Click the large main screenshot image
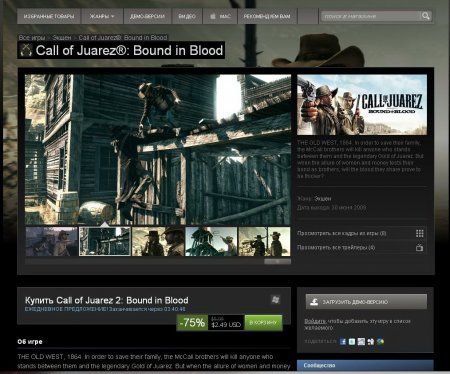Viewport: 450px width, 374px height. 158,149
